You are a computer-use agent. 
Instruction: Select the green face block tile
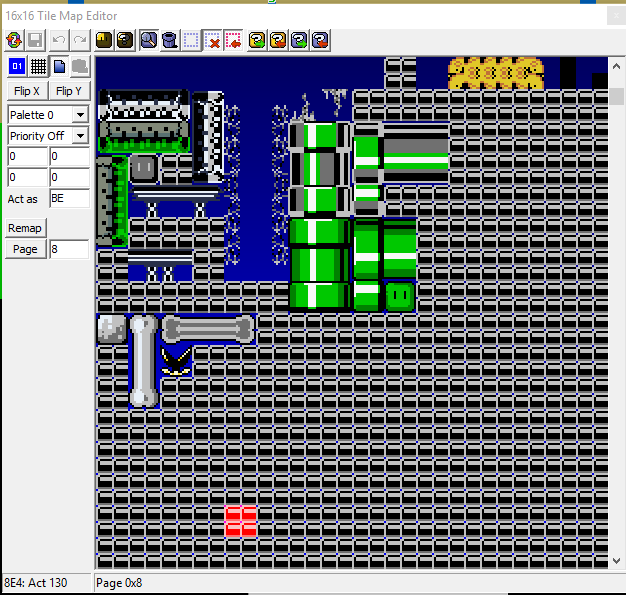(x=400, y=296)
